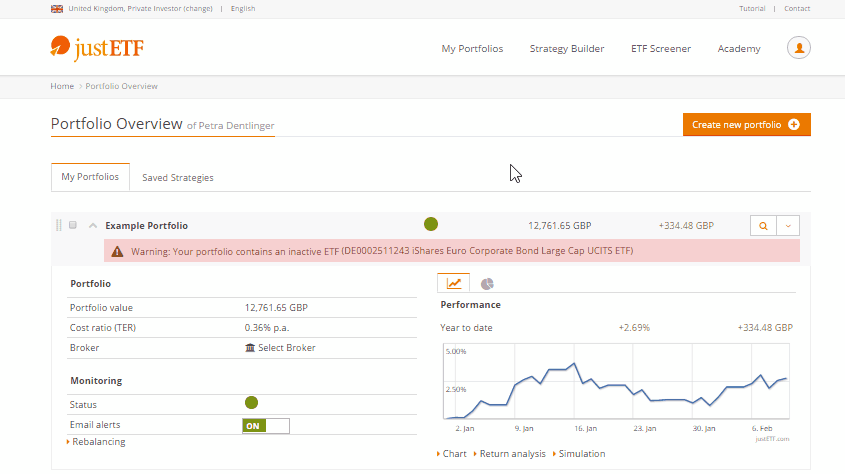
Task: Open ETF Screener in navigation
Action: click(660, 48)
